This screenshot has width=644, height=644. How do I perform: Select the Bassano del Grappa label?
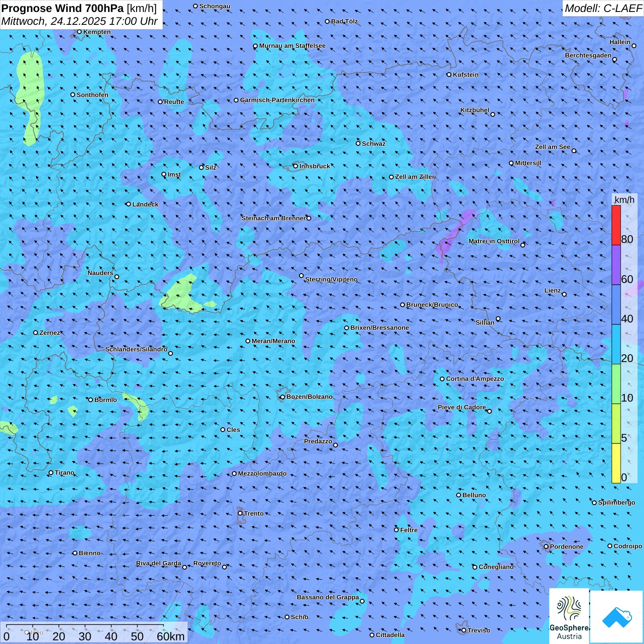tap(328, 597)
